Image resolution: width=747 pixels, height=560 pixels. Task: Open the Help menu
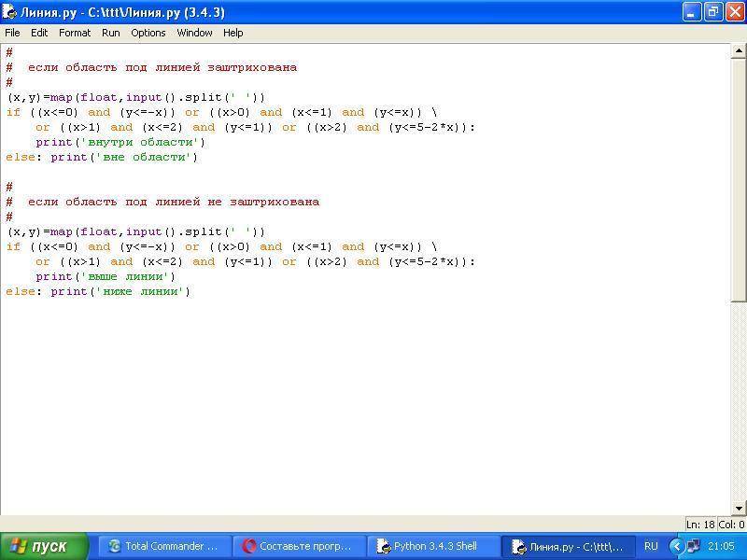tap(233, 33)
